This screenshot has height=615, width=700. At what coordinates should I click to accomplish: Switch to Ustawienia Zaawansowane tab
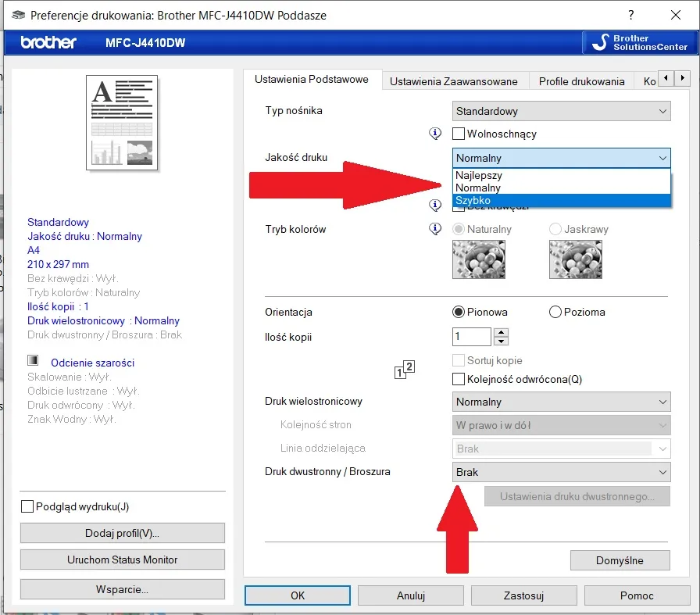click(453, 81)
